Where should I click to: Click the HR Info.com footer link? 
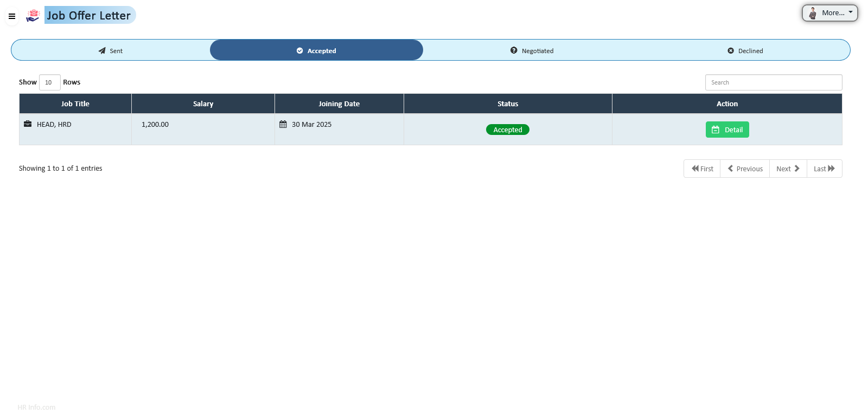36,408
